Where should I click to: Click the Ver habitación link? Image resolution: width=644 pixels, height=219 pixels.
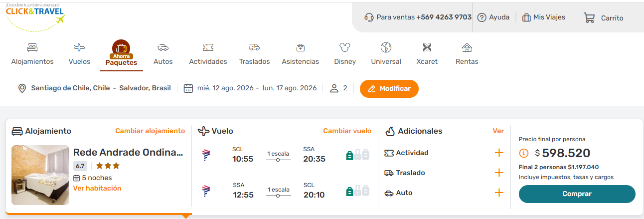97,188
